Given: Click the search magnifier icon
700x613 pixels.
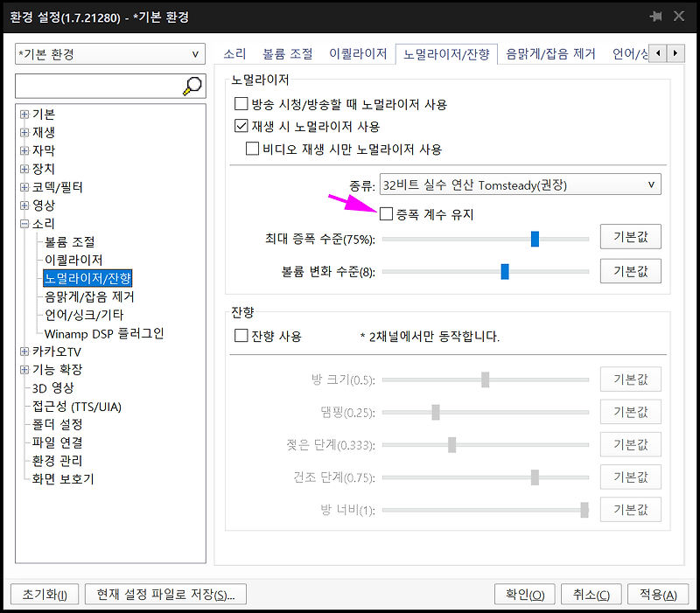Looking at the screenshot, I should pyautogui.click(x=192, y=86).
